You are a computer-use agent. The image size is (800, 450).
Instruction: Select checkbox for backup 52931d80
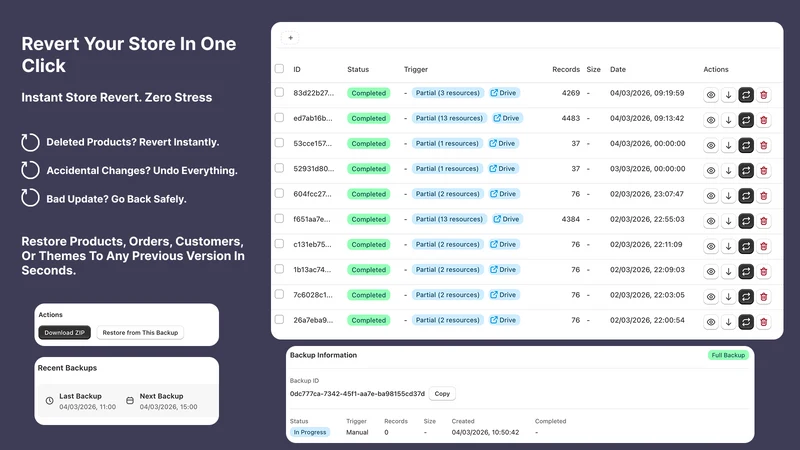279,168
